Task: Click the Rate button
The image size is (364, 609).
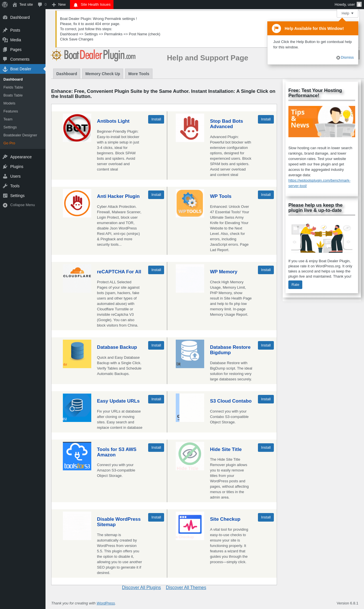Action: pos(295,285)
